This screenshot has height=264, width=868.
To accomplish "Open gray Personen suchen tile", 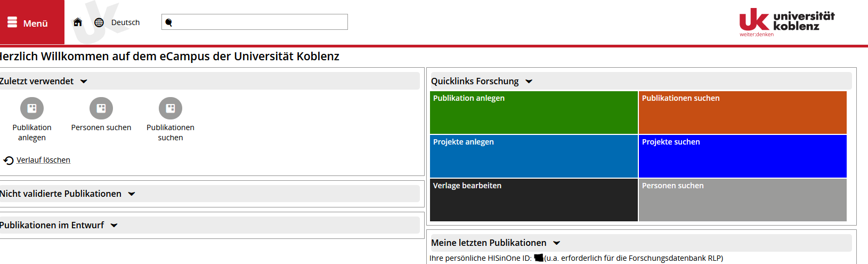I will (x=743, y=200).
